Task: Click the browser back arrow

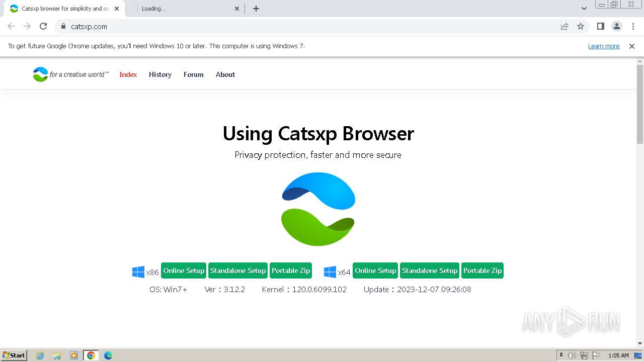Action: coord(11,26)
